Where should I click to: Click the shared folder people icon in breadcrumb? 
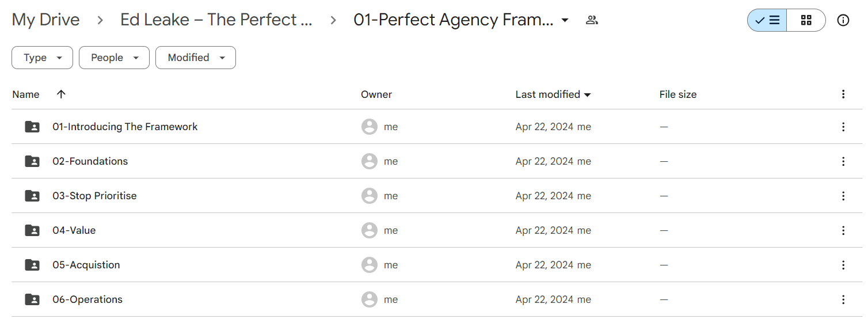tap(591, 20)
